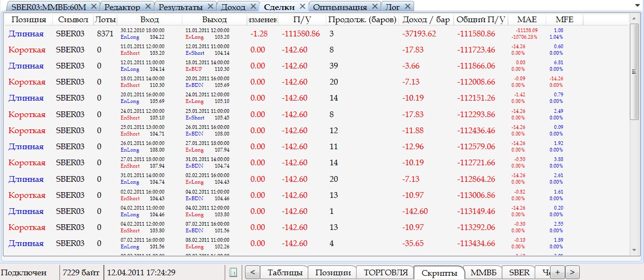
Task: Click total P/L value -111866.06
Action: [476, 66]
